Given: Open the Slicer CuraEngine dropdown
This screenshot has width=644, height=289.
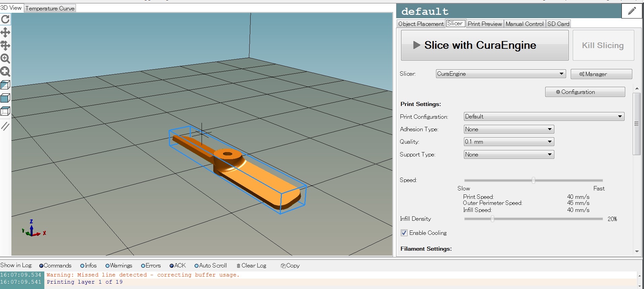Looking at the screenshot, I should tap(501, 74).
